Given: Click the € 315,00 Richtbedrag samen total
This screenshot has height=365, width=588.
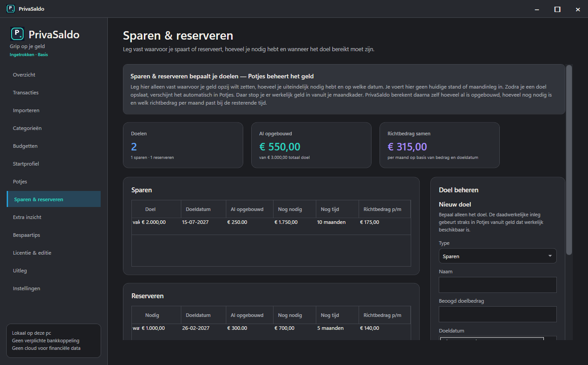Looking at the screenshot, I should tap(408, 146).
